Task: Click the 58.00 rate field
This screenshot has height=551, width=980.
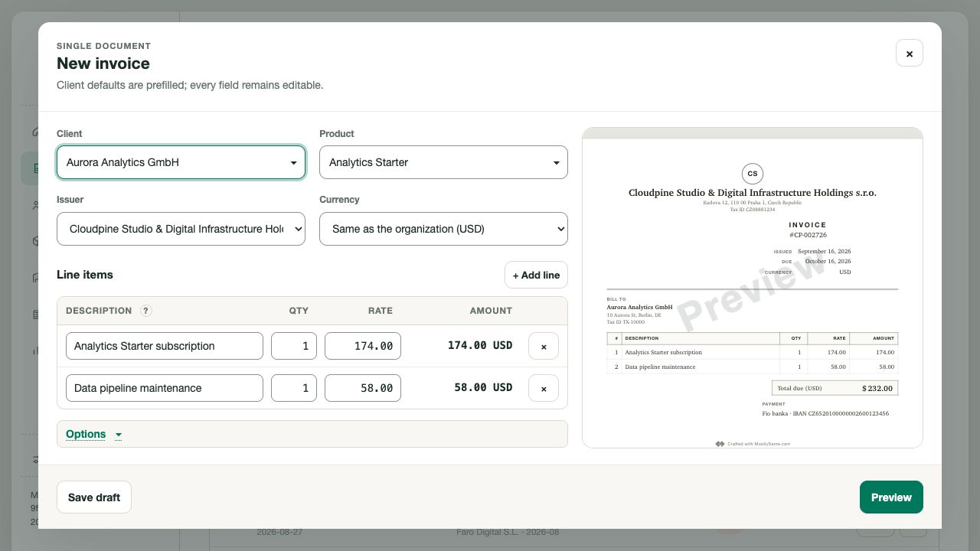Action: tap(363, 388)
